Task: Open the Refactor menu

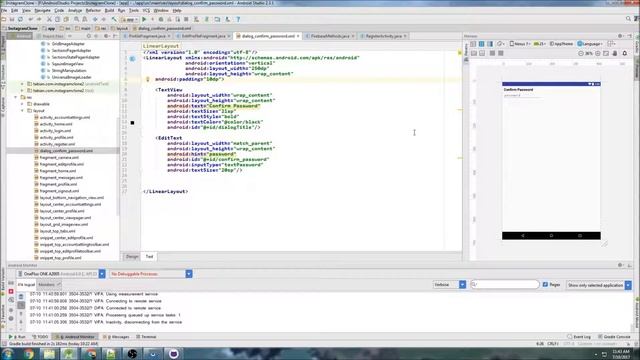Action: coord(93,10)
